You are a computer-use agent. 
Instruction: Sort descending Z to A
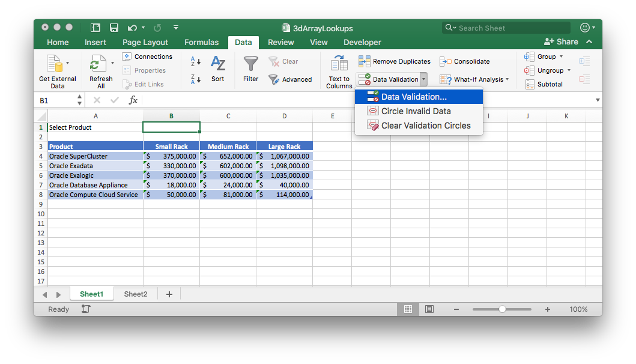pos(196,79)
